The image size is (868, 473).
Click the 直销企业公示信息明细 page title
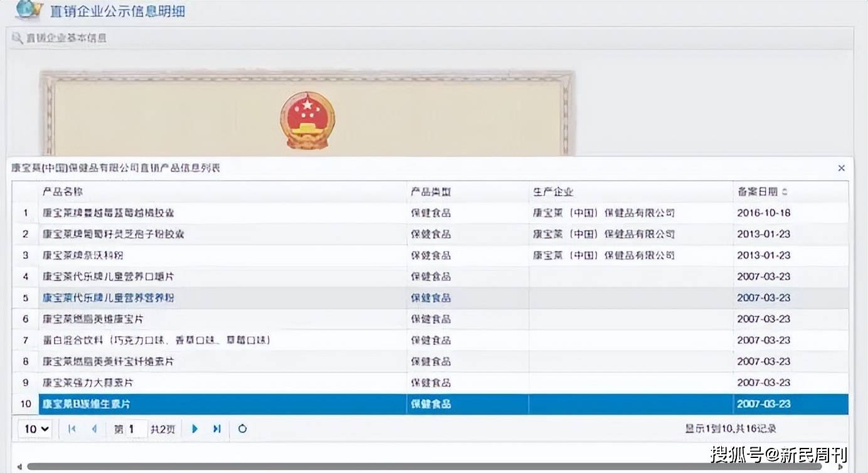[x=117, y=11]
